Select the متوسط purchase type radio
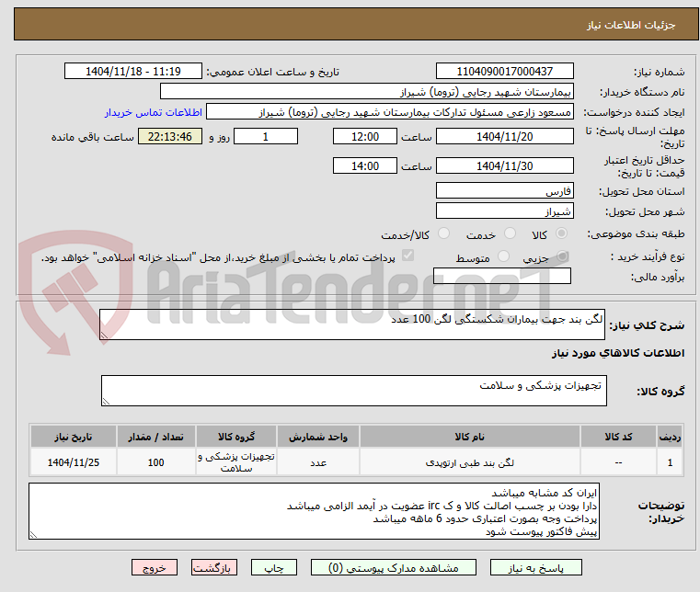Viewport: 700px width, 592px height. point(503,256)
